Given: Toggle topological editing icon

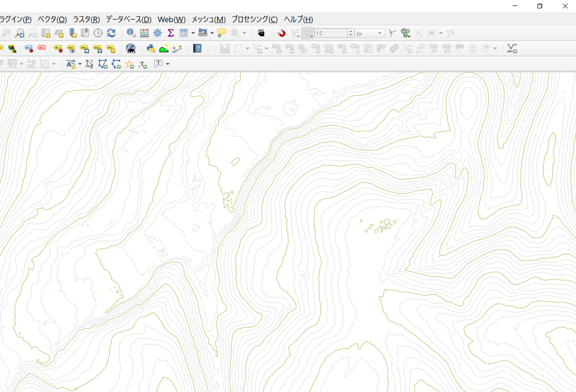Looking at the screenshot, I should click(391, 33).
